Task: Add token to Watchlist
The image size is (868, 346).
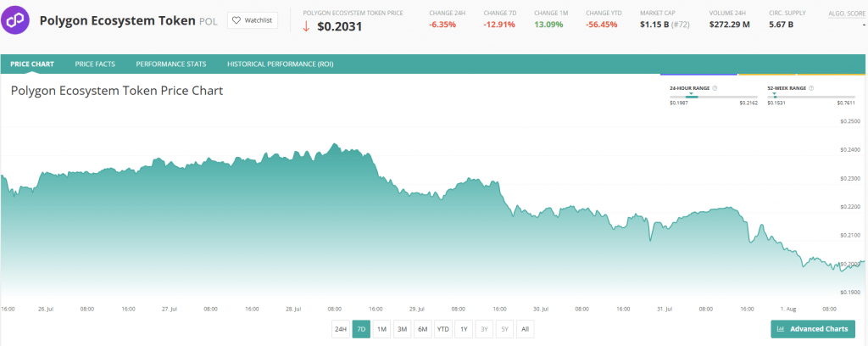Action: click(x=251, y=20)
